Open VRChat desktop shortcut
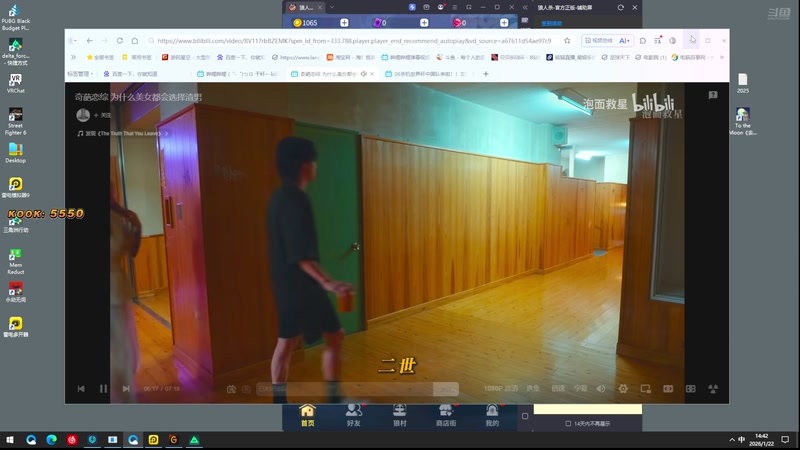Viewport: 800px width, 450px height. [x=15, y=83]
